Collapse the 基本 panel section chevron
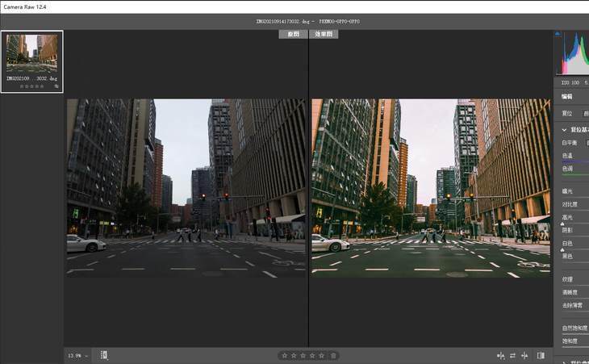Viewport: 589px width, 364px height. pyautogui.click(x=564, y=130)
